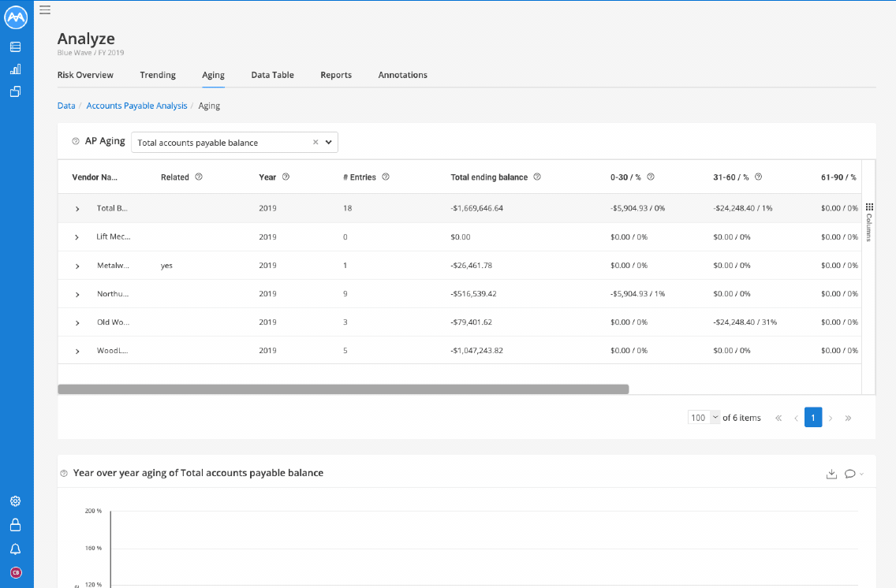
Task: Click the -$1,047,243.82 balance cell
Action: click(x=476, y=351)
